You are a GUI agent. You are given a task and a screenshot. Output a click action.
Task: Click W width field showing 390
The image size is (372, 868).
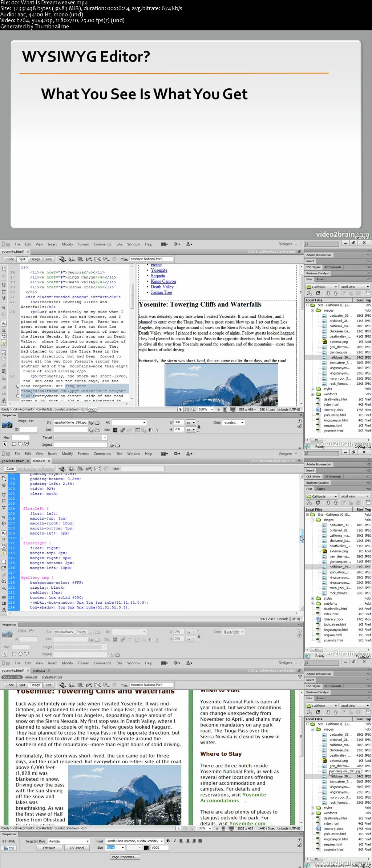(x=179, y=423)
